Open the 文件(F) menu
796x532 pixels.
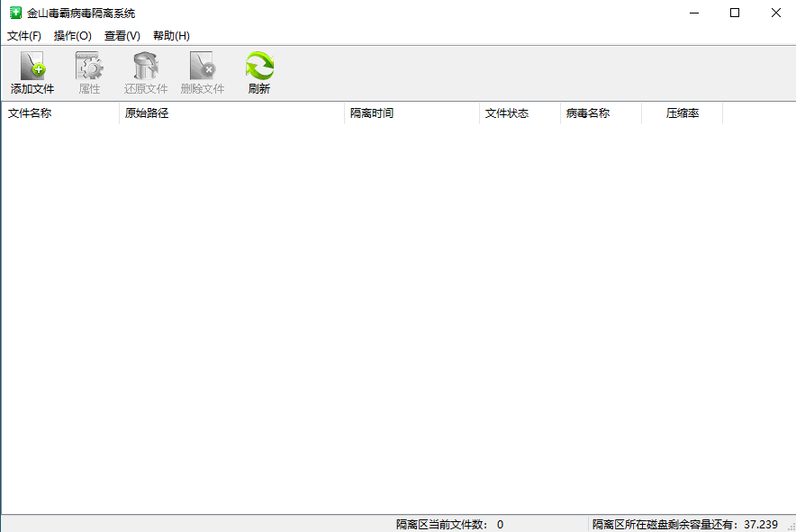[24, 36]
